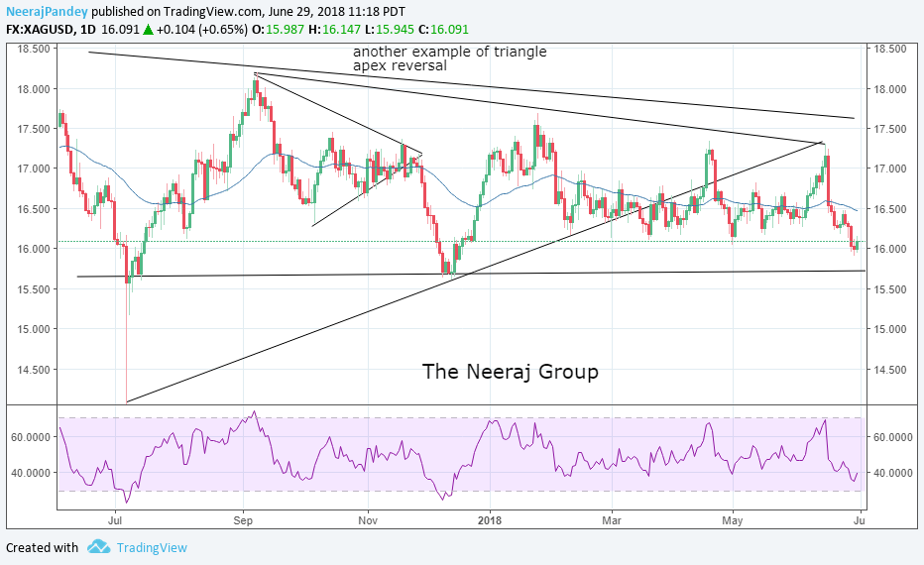Click the Jul label at left of time axis
This screenshot has height=565, width=924.
[x=115, y=520]
